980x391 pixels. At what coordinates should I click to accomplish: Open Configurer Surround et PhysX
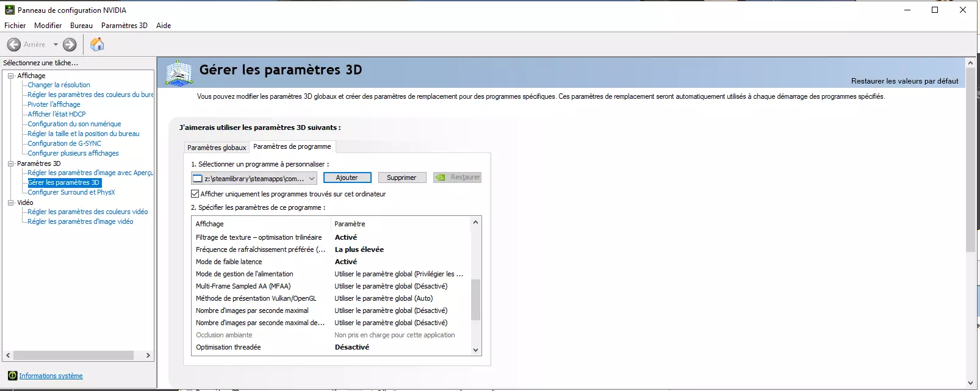[x=71, y=192]
